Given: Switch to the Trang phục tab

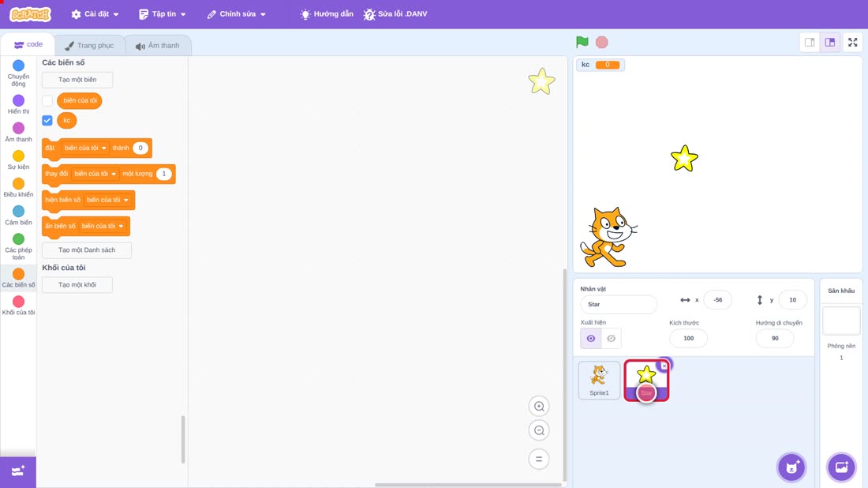Looking at the screenshot, I should (89, 46).
